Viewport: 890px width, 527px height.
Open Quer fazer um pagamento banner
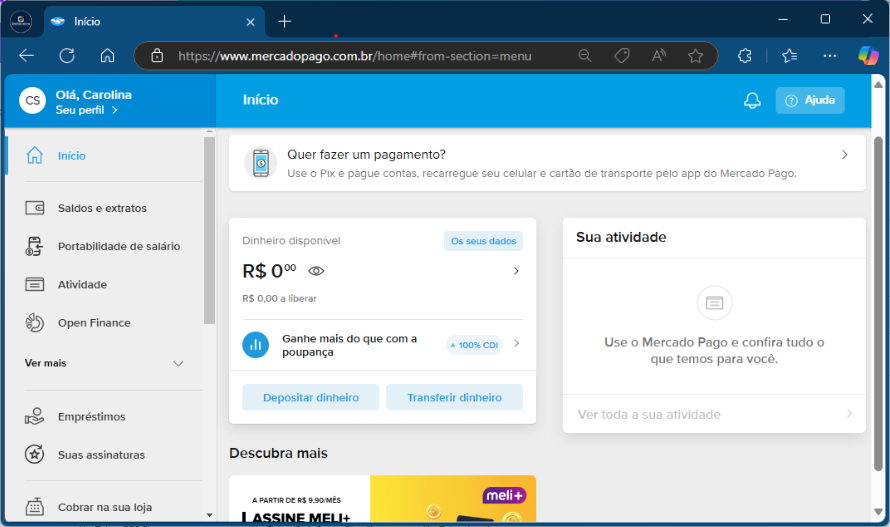pos(547,163)
